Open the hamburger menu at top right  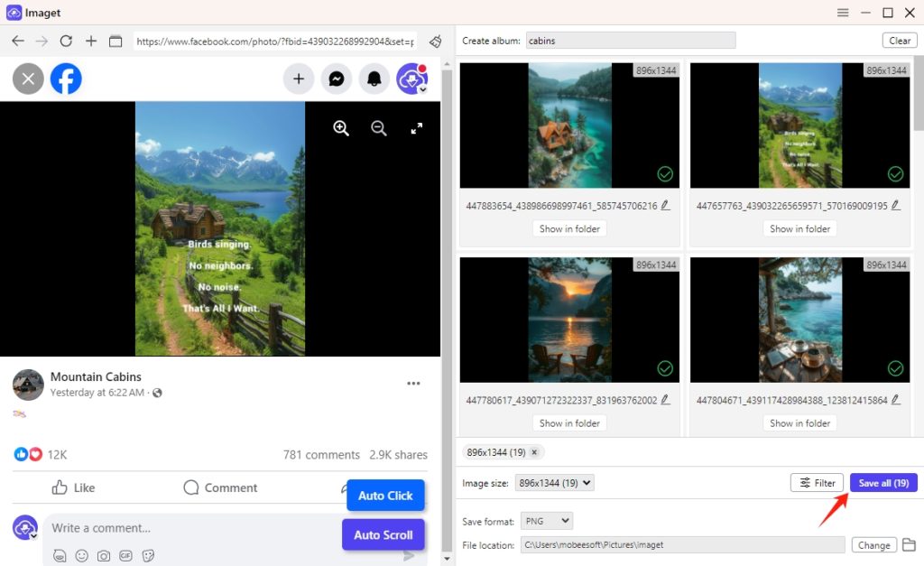[843, 12]
